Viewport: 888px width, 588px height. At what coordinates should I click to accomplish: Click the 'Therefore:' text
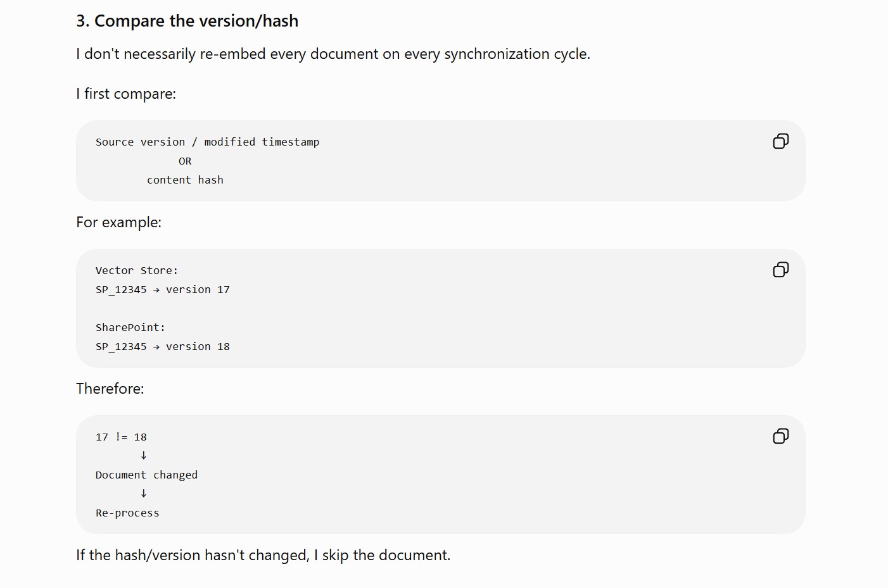pos(110,389)
